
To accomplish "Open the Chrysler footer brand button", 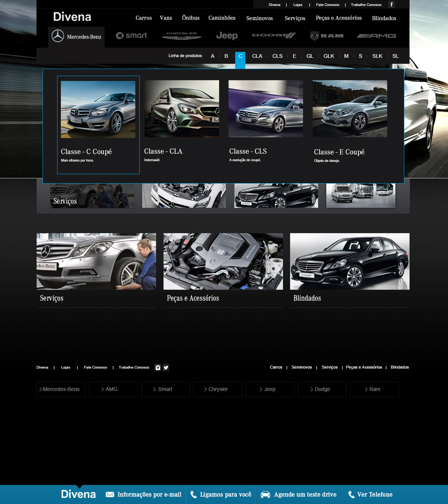I will 218,389.
